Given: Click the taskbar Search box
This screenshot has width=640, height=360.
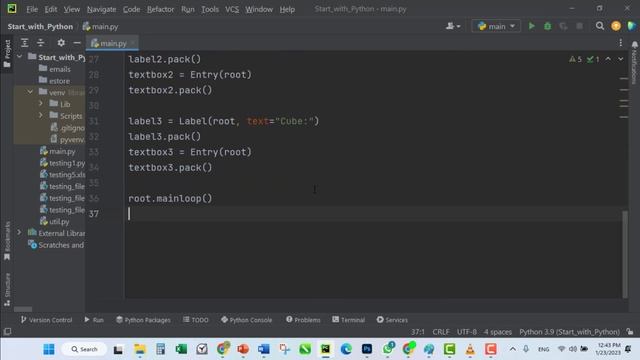Looking at the screenshot, I should click(x=84, y=349).
